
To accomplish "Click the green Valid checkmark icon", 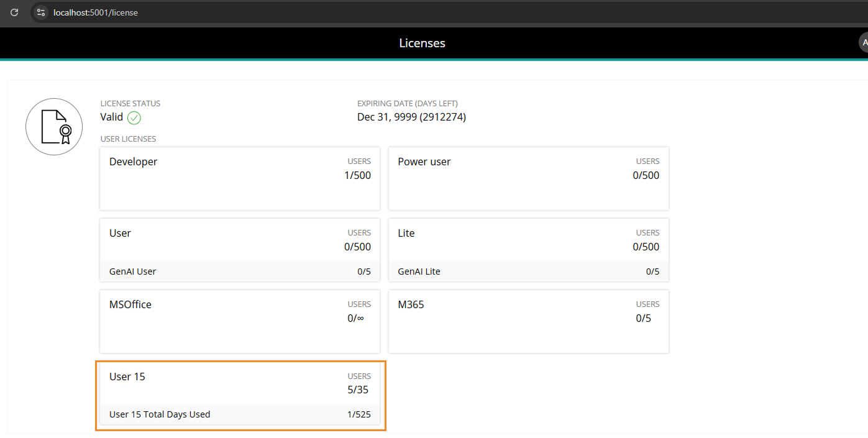I will coord(134,117).
